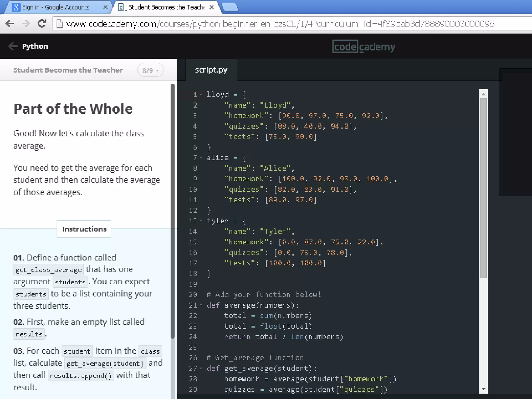Click the "total = sum(numbers)" line
532x399 pixels.
[268, 316]
